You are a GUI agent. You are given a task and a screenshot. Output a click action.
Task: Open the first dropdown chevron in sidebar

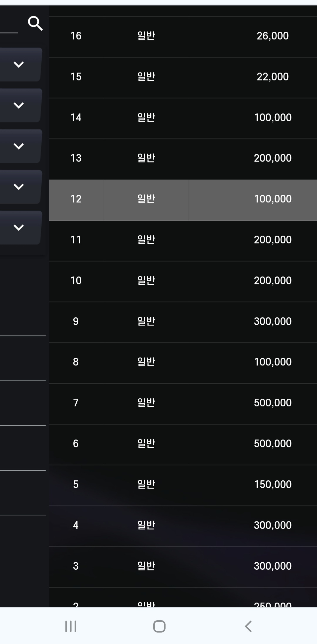pyautogui.click(x=19, y=64)
